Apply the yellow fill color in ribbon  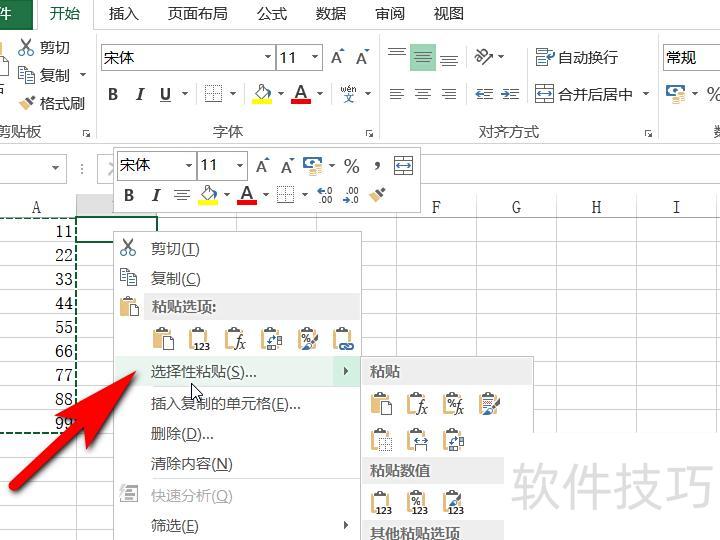click(x=262, y=94)
